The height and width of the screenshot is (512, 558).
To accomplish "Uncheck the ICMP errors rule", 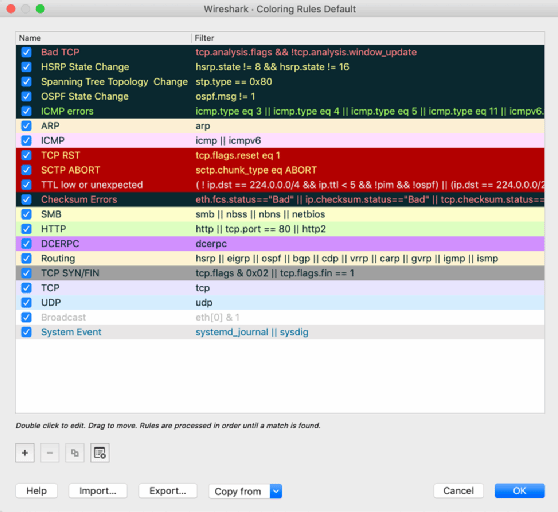I will click(26, 111).
